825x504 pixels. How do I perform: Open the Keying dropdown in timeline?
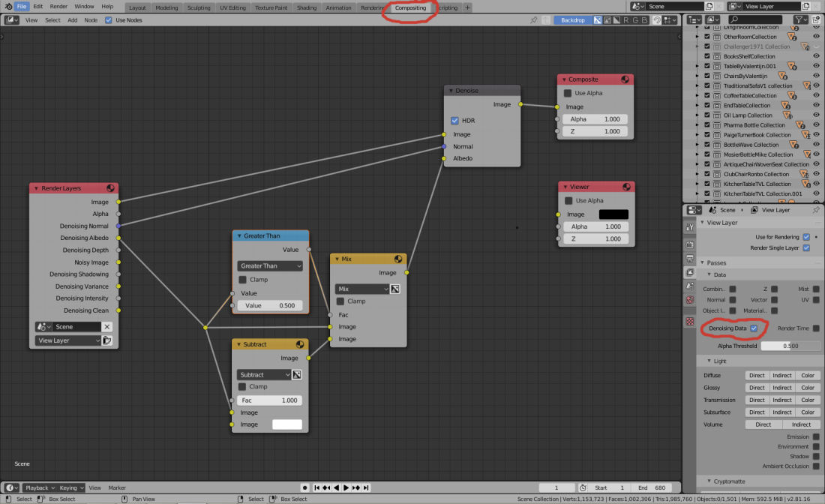(x=71, y=487)
